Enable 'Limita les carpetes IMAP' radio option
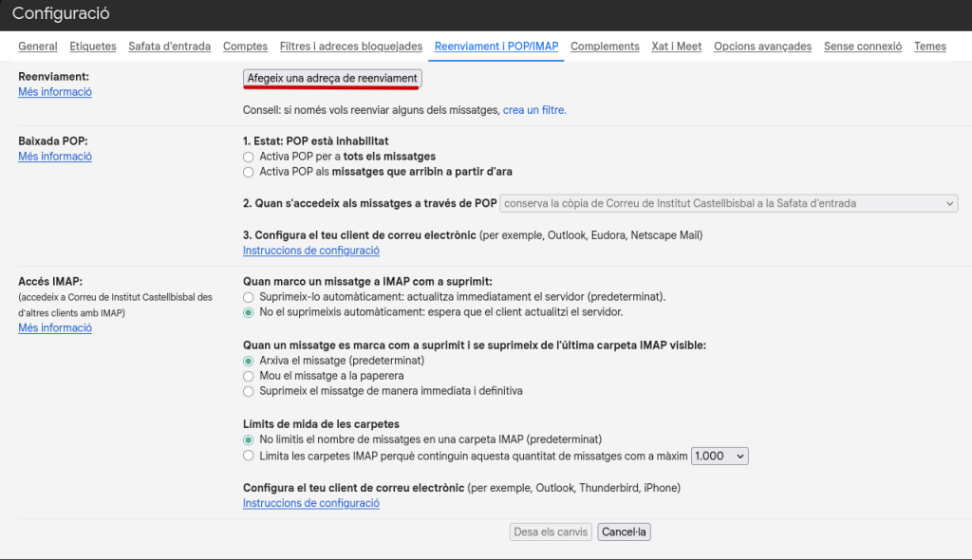972x560 pixels. [x=249, y=457]
